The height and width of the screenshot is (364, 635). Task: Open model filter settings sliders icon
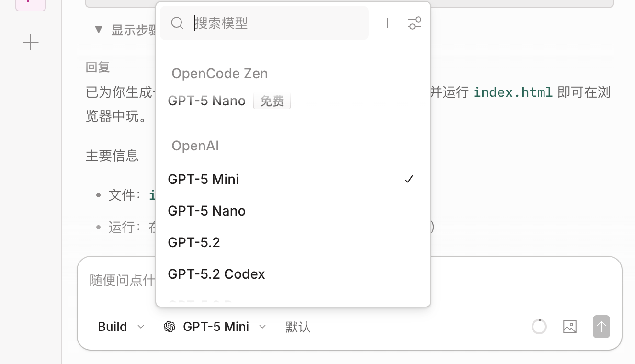click(x=415, y=23)
